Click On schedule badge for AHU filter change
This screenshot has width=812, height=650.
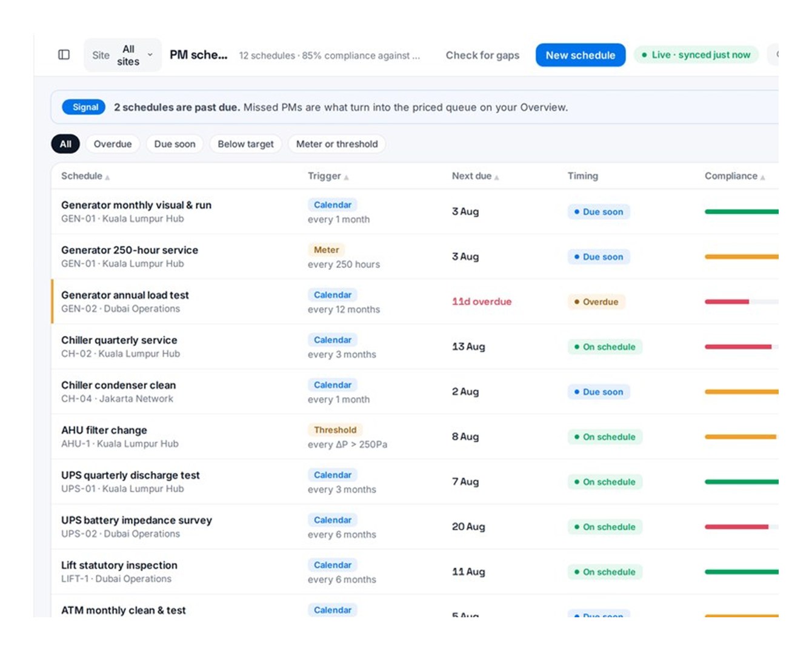coord(605,437)
